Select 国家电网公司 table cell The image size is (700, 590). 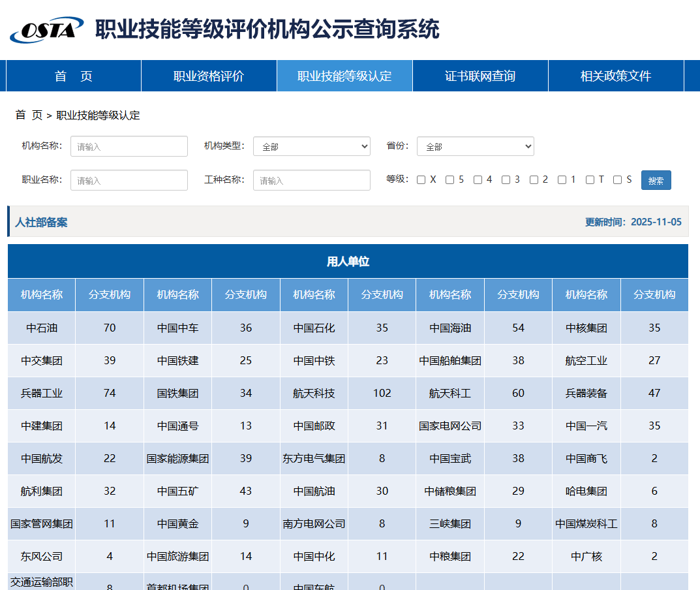point(450,426)
